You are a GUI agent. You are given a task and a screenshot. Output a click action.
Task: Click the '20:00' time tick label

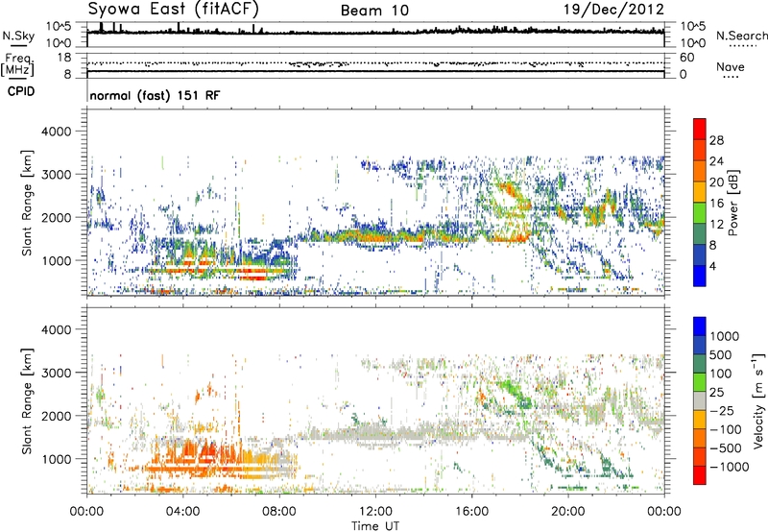coord(568,512)
